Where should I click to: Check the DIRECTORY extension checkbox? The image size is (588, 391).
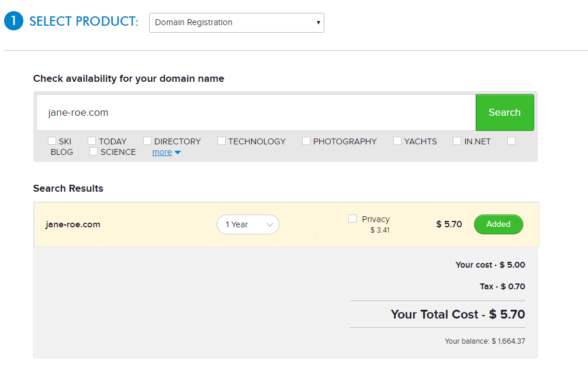click(147, 141)
